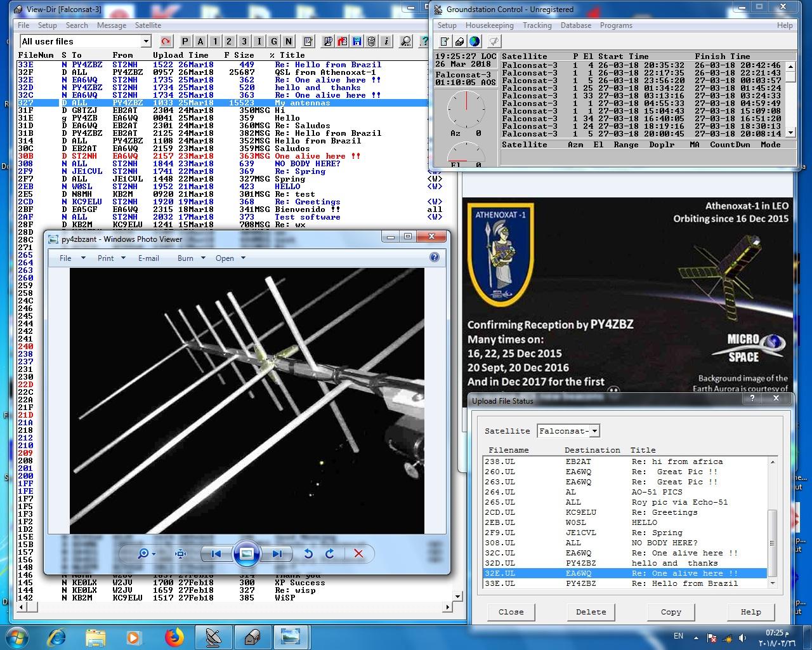Delete the photo with the red X icon
The image size is (812, 650).
[358, 554]
